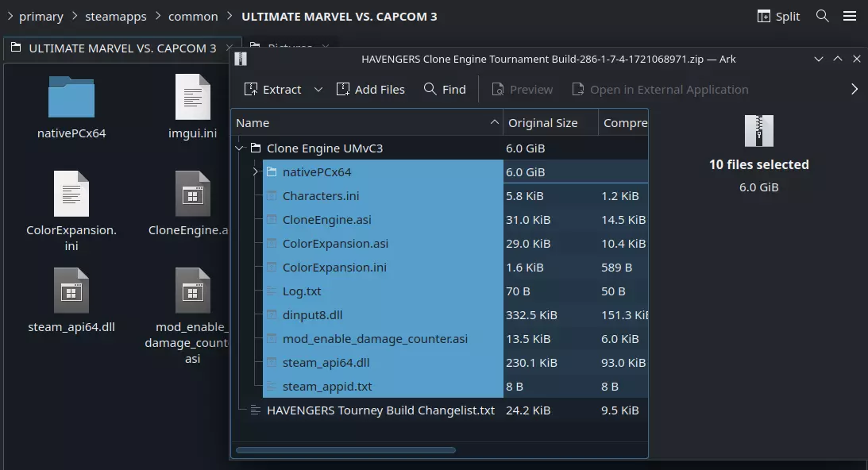Select mod_enable_damage_counter.asi in Dolphin

tap(187, 318)
